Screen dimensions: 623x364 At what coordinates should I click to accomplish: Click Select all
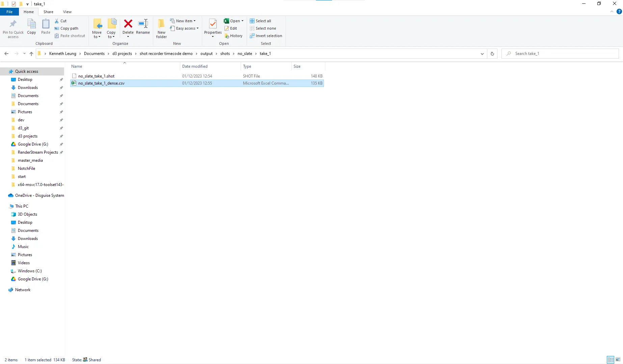pyautogui.click(x=261, y=21)
